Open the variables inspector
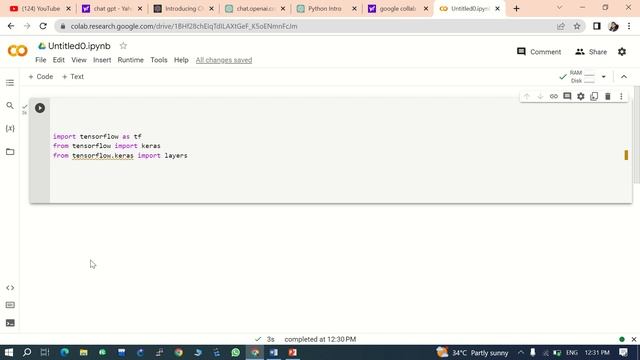The height and width of the screenshot is (360, 640). click(x=10, y=129)
